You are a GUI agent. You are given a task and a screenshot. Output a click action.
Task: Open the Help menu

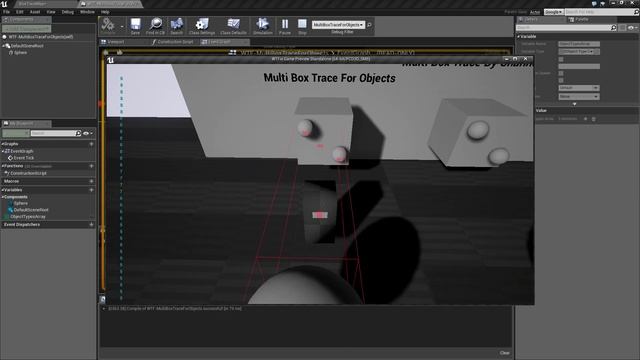(105, 12)
